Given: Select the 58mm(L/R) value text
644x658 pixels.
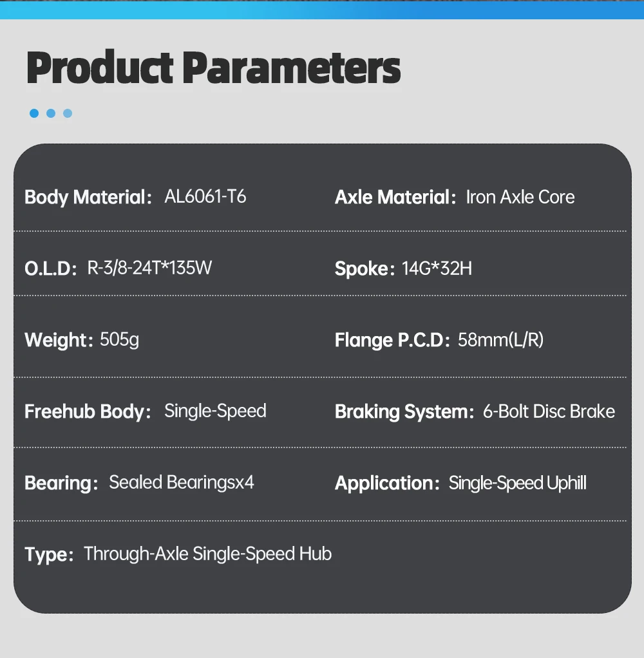Looking at the screenshot, I should pyautogui.click(x=500, y=340).
